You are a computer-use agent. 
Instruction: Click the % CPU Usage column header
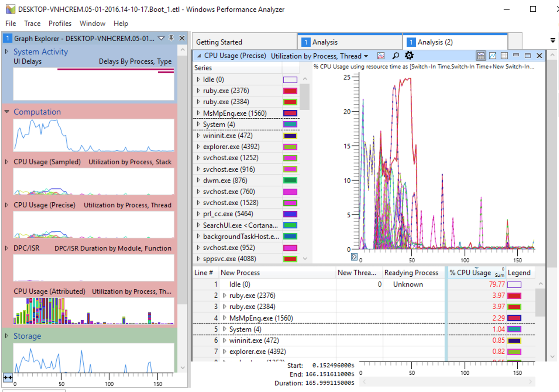(470, 273)
